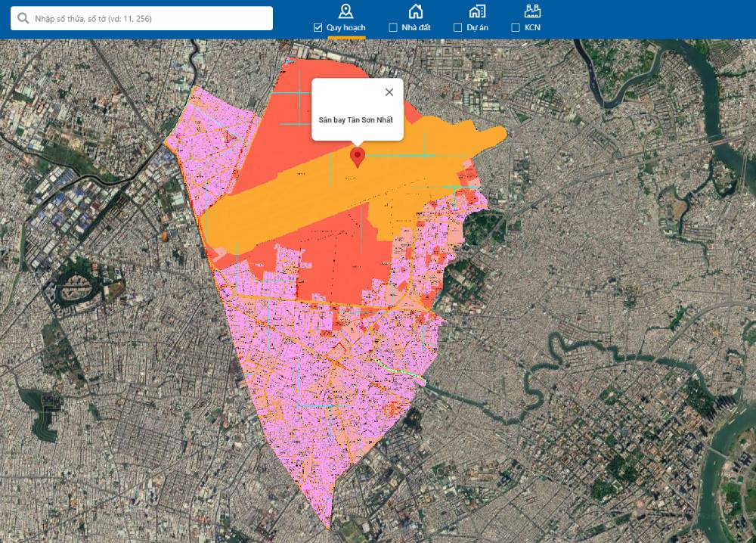The height and width of the screenshot is (543, 756).
Task: Enable the Nhà đất checkbox
Action: pos(393,28)
